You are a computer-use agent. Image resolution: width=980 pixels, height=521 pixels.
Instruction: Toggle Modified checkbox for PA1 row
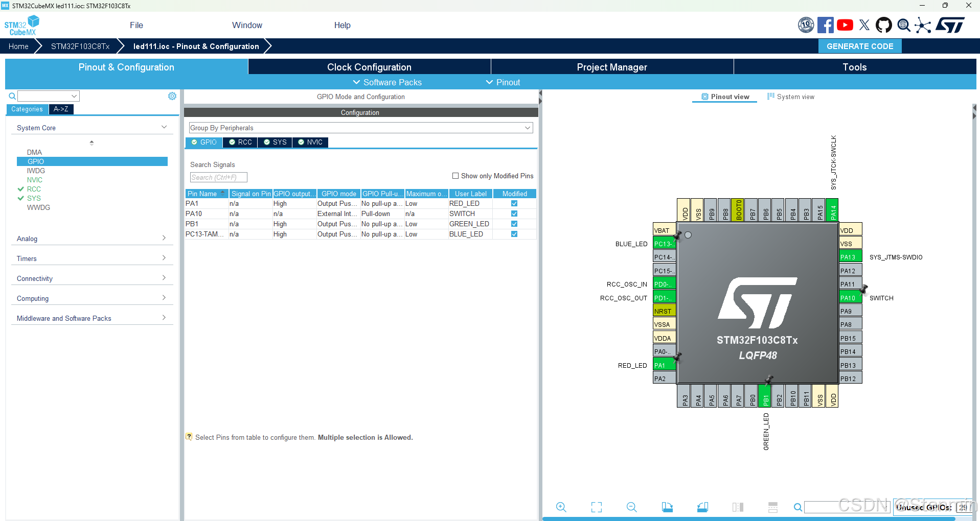pyautogui.click(x=514, y=203)
